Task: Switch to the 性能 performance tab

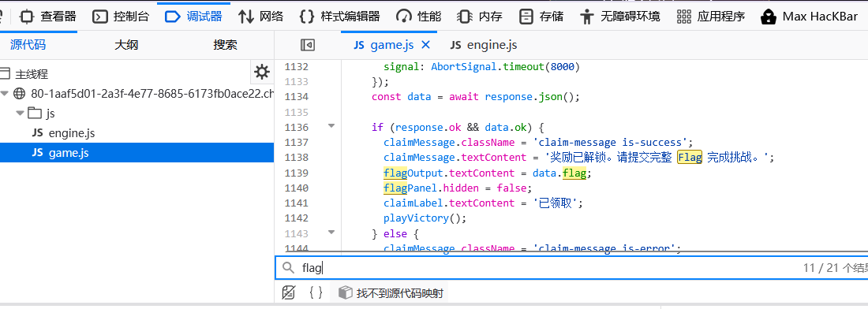Action: (419, 16)
